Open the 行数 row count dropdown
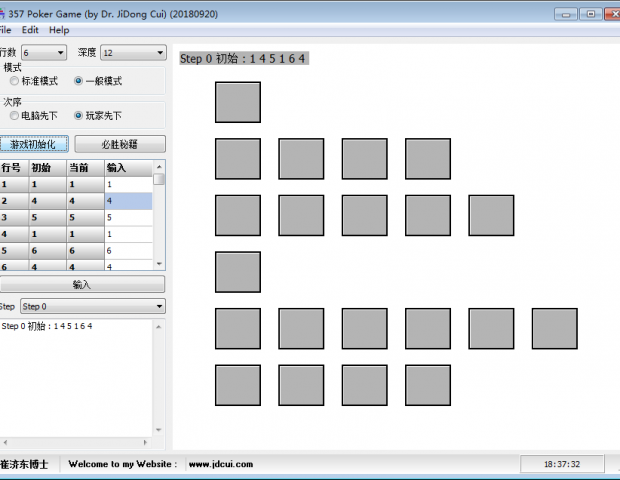The image size is (620, 480). click(45, 52)
